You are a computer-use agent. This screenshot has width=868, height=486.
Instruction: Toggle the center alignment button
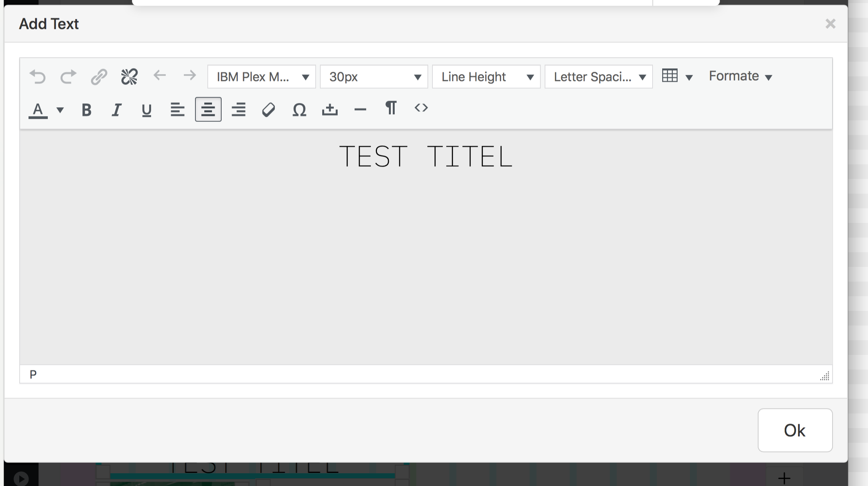[208, 110]
